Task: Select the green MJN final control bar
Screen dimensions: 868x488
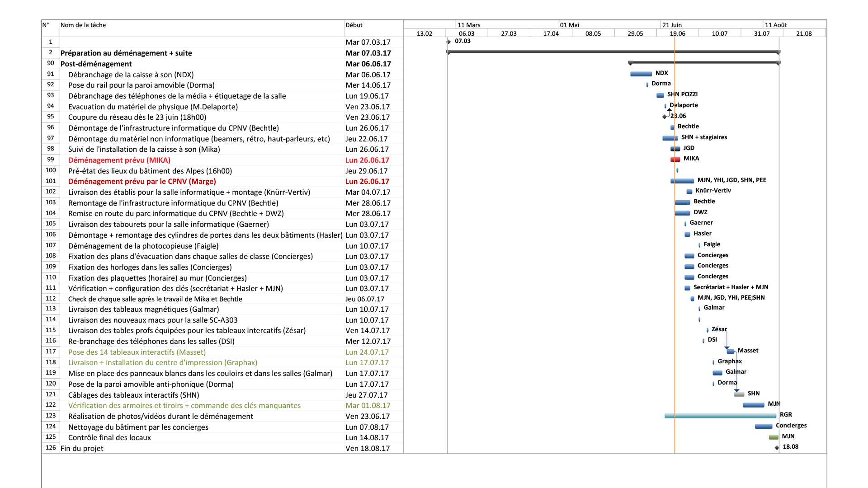Action: pos(774,437)
